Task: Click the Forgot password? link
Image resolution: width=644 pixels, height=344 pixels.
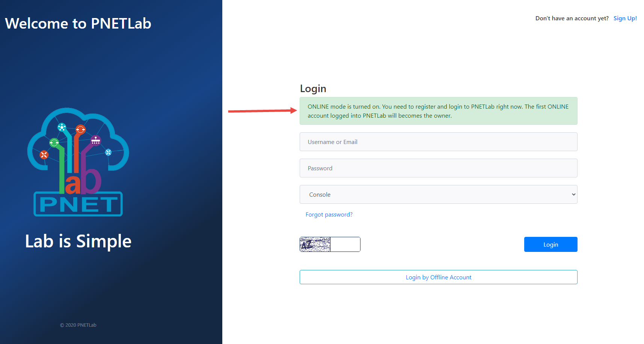Action: click(329, 215)
